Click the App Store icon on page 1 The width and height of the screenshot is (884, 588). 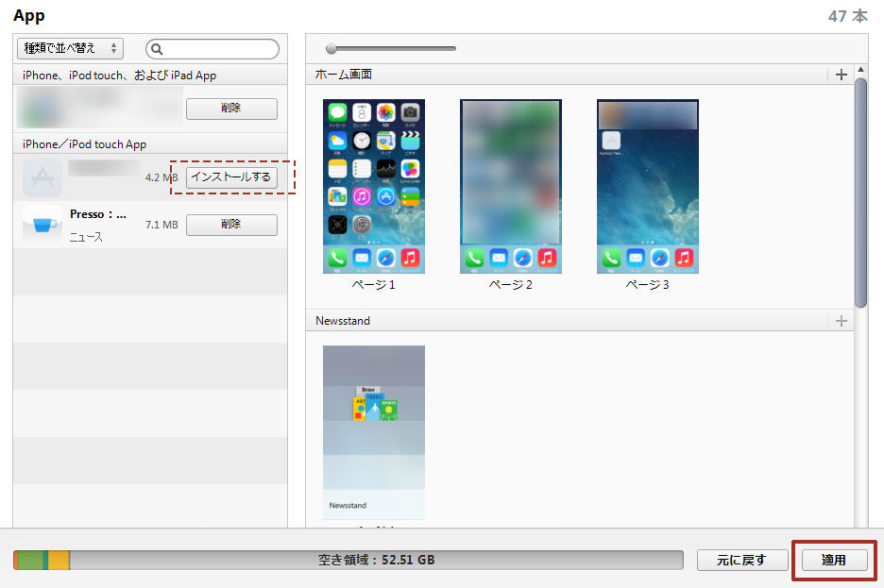click(388, 197)
